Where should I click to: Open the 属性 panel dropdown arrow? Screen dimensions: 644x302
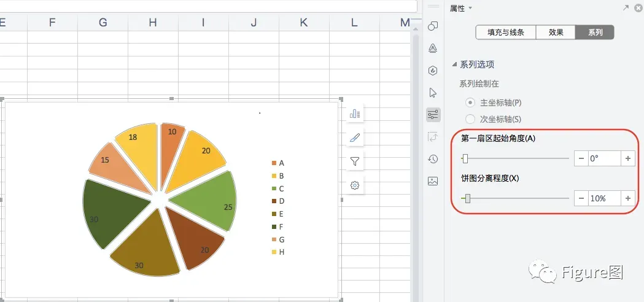tap(470, 8)
